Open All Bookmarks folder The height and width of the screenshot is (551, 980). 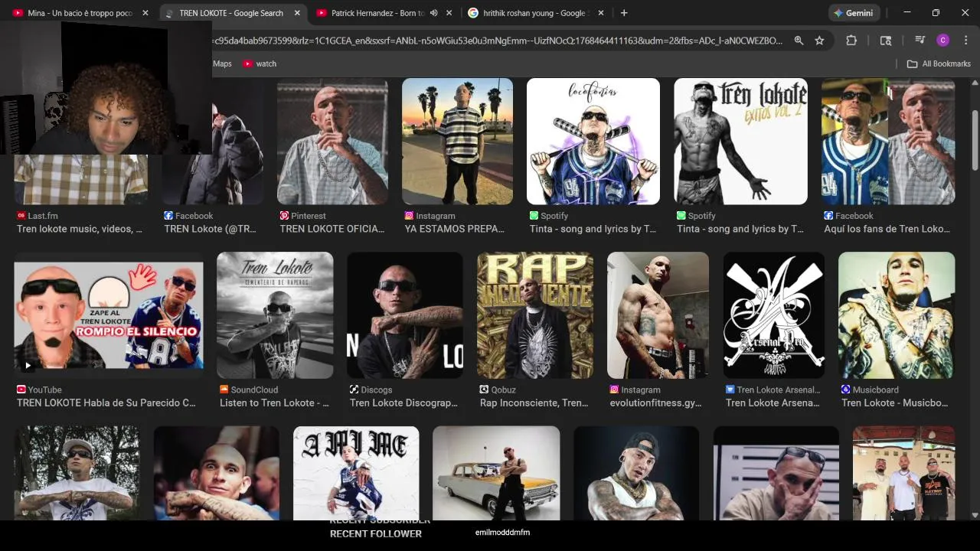tap(939, 64)
